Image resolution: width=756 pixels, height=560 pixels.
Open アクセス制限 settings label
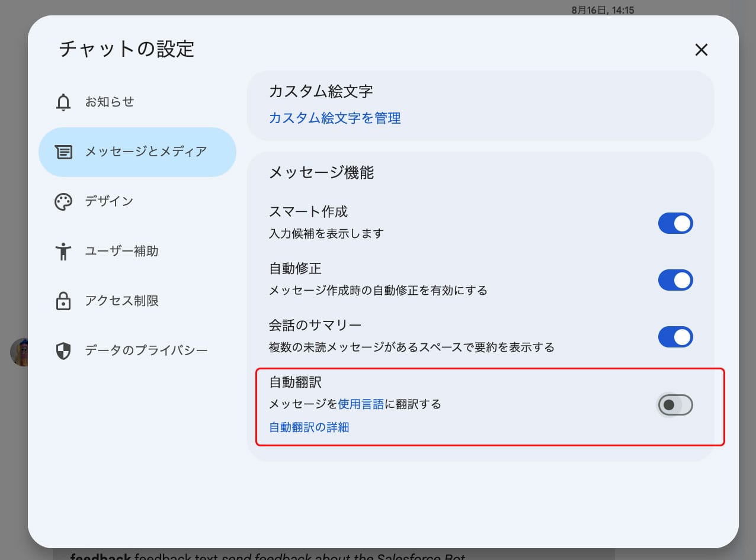[x=121, y=301]
